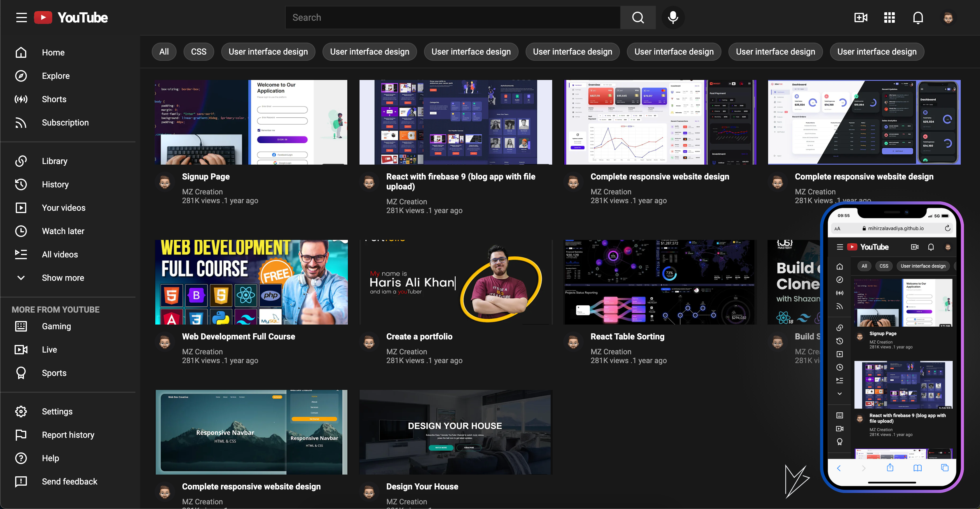Tap the Safari bookmarks icon in the phone mockup

917,468
